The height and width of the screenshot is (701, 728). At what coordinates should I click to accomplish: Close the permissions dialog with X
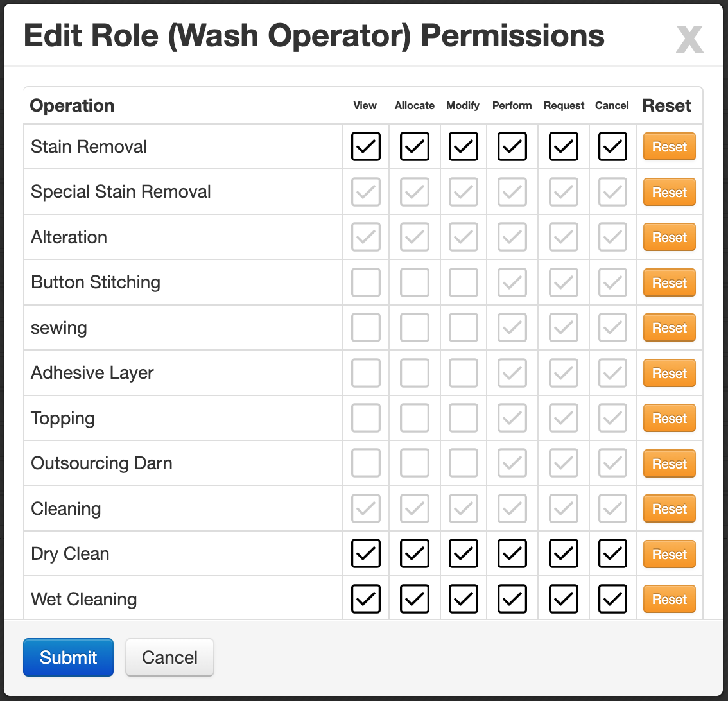click(x=689, y=39)
